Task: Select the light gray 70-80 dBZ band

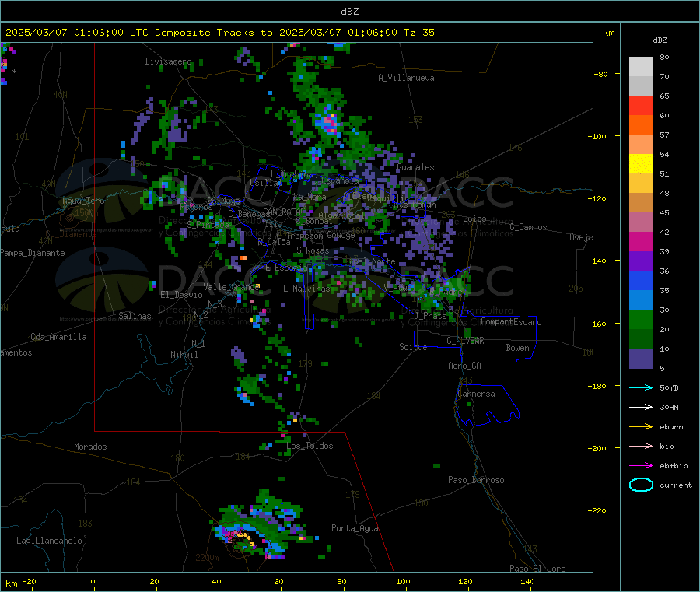Action: [641, 67]
